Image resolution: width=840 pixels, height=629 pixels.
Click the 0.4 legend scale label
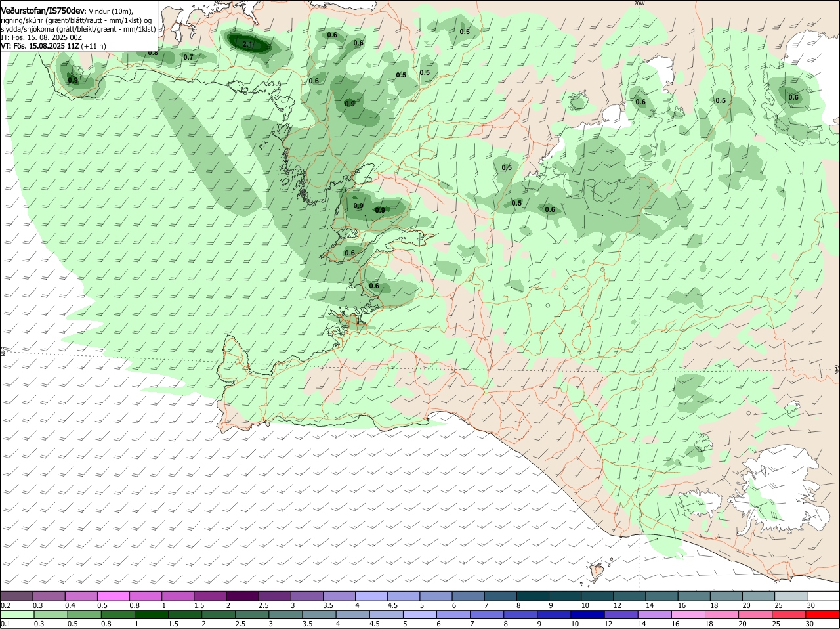70,605
